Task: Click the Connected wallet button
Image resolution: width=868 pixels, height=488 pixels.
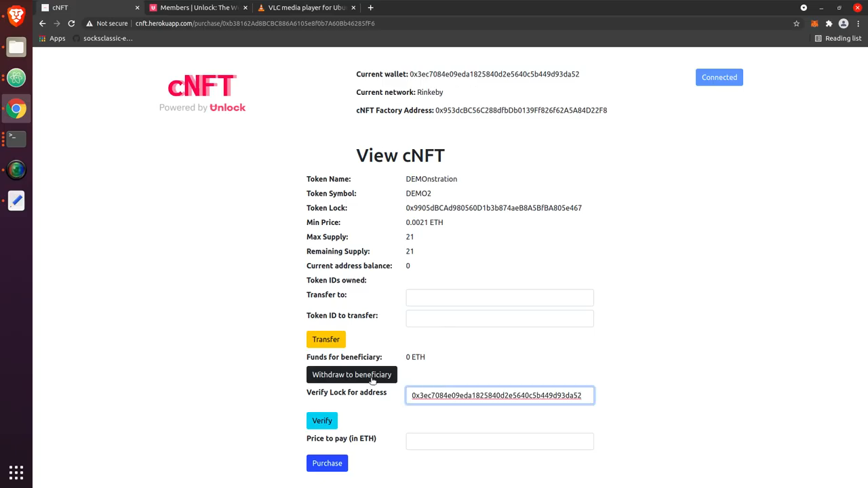Action: pos(719,77)
